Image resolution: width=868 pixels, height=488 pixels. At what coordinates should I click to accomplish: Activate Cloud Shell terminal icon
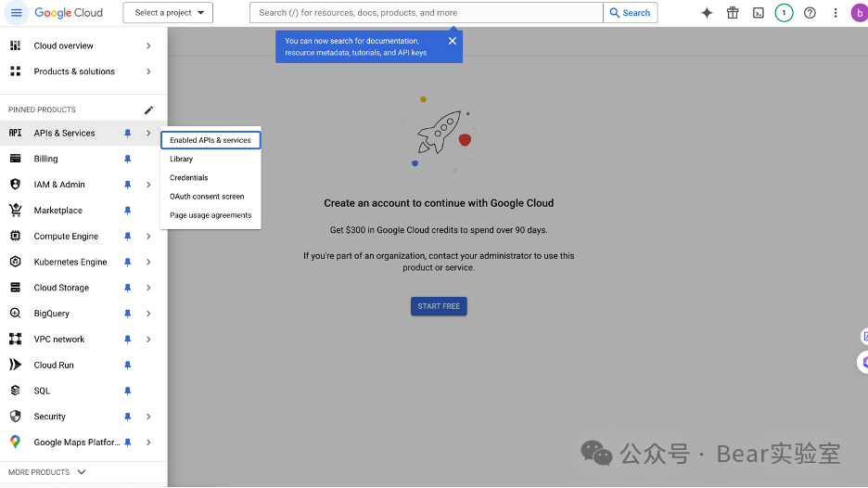coord(758,13)
